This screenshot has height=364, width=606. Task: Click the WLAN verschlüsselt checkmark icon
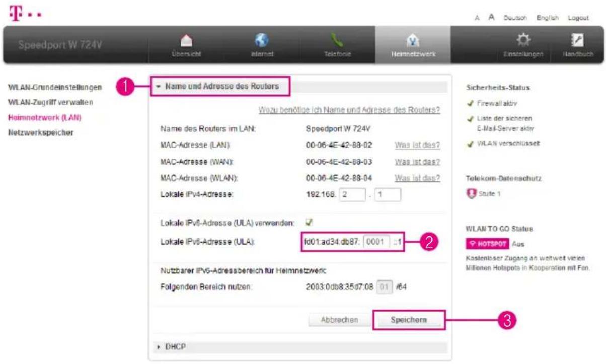pos(471,143)
